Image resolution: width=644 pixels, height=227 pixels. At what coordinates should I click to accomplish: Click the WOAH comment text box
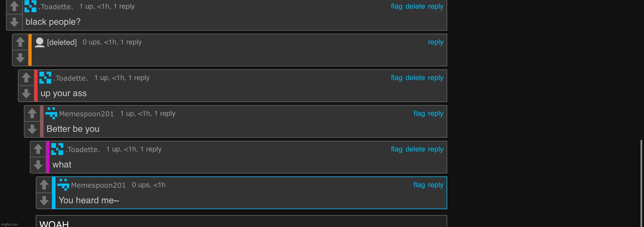[x=241, y=221]
